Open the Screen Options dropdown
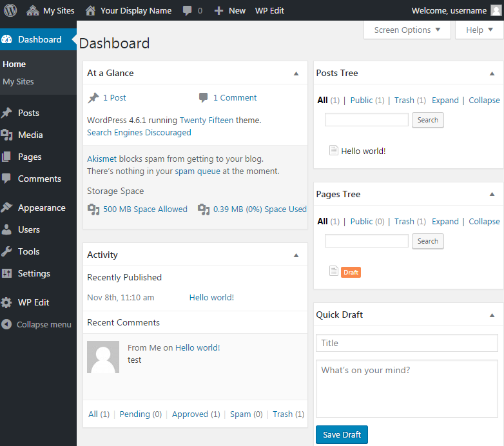Screen dimensions: 504x446 (x=407, y=30)
